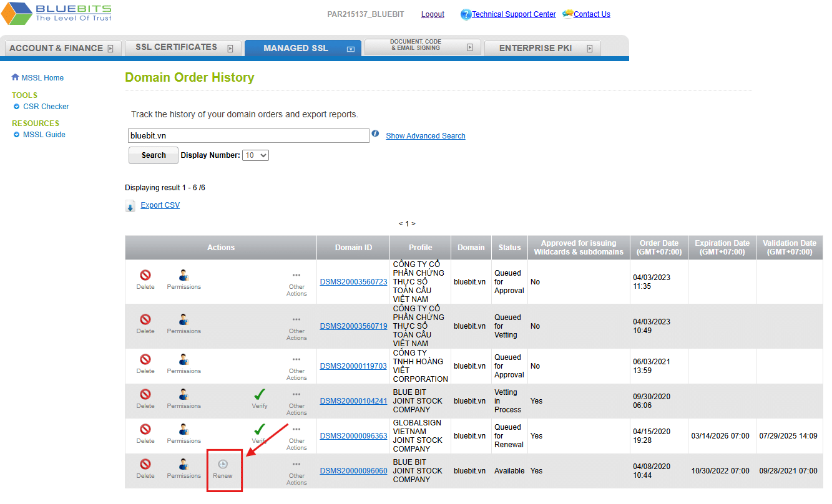The image size is (832, 504).
Task: Click the Show Advanced Search link
Action: point(425,136)
